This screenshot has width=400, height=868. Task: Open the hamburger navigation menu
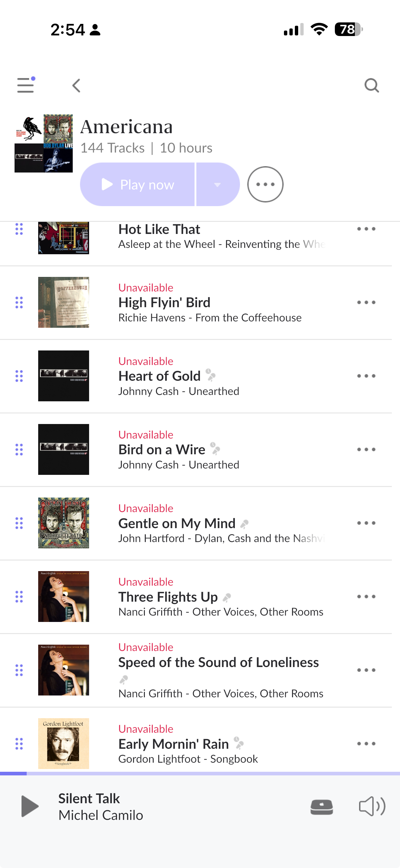[x=26, y=85]
